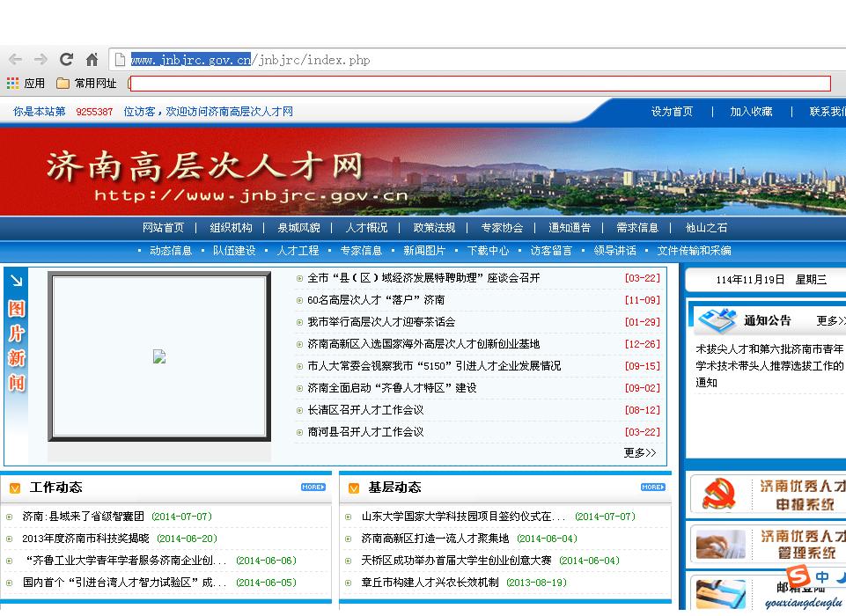
Task: Open the 政策法规 navigation menu item
Action: click(x=434, y=228)
